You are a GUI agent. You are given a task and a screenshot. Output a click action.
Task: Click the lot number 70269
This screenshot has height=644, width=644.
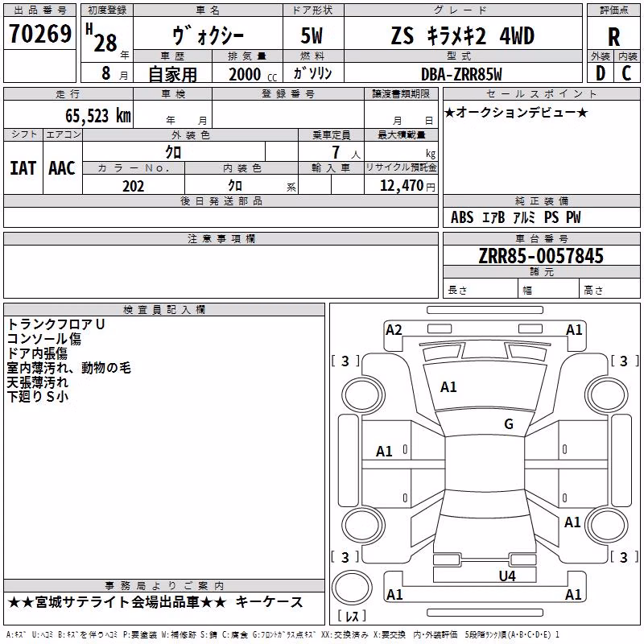(x=39, y=34)
